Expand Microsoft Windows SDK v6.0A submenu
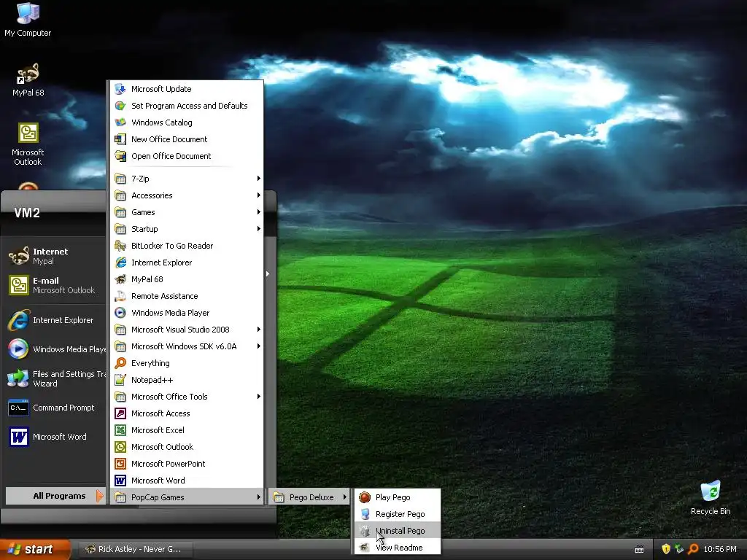 point(187,346)
